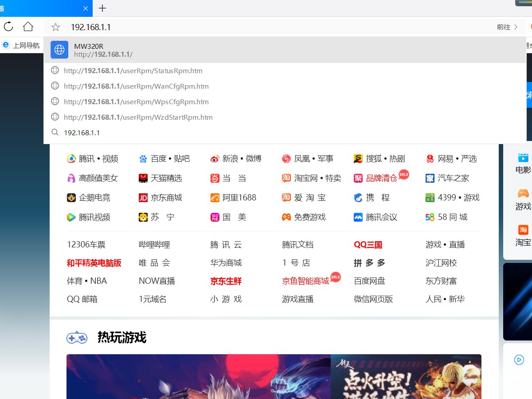The image size is (532, 399).
Task: Click the JD icon next to 京东商城
Action: coord(143,198)
